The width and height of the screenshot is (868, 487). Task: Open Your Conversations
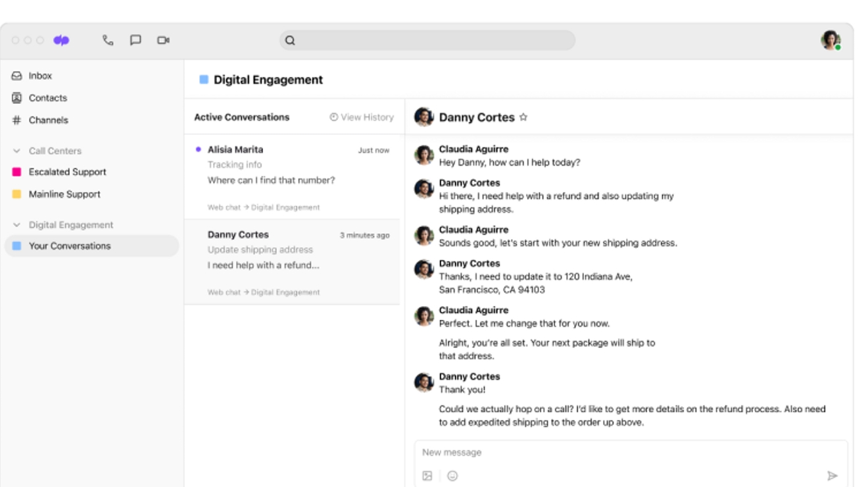pyautogui.click(x=70, y=246)
